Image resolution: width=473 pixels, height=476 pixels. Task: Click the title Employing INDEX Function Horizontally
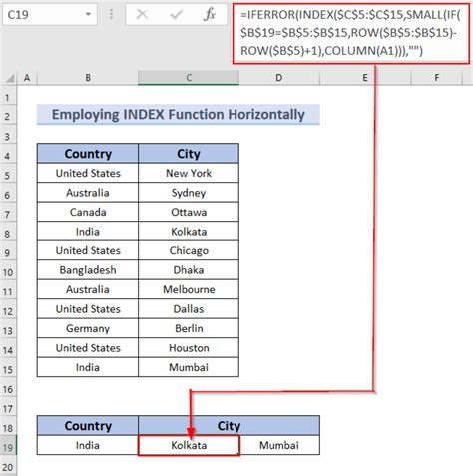[x=179, y=115]
